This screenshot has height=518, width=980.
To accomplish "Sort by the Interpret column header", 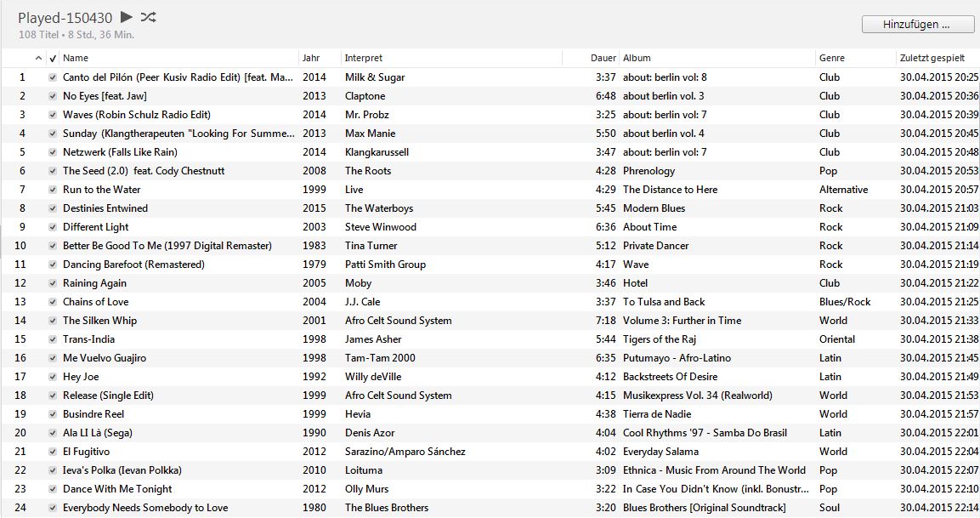I will (361, 58).
